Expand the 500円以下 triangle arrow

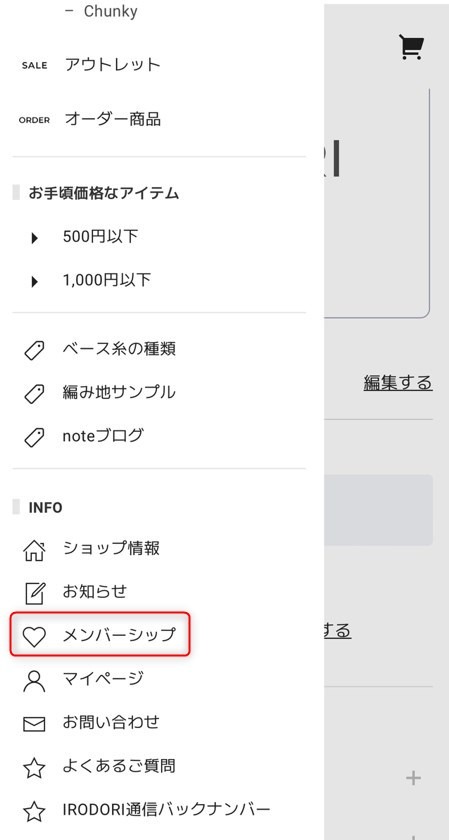35,238
